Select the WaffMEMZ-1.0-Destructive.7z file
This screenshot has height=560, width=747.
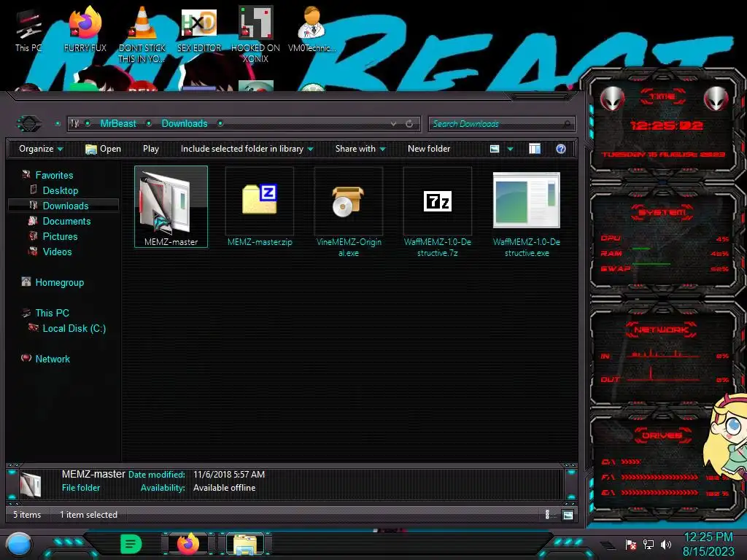tap(438, 212)
